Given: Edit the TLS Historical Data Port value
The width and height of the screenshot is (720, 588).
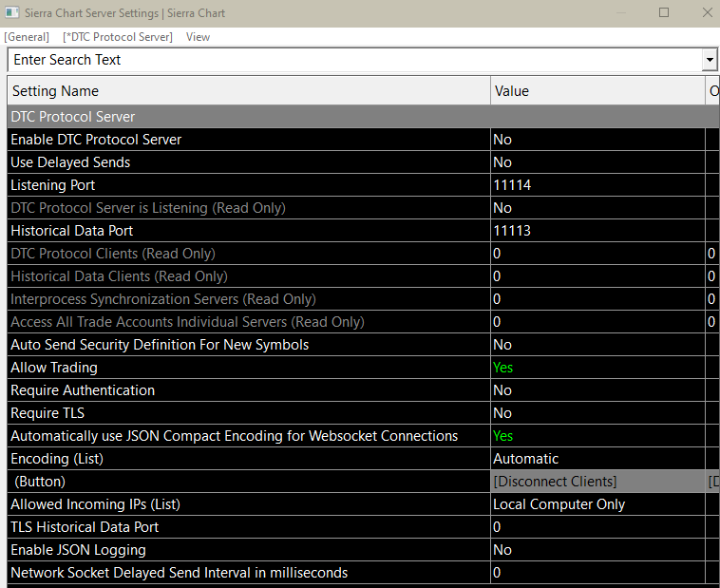Looking at the screenshot, I should click(597, 527).
